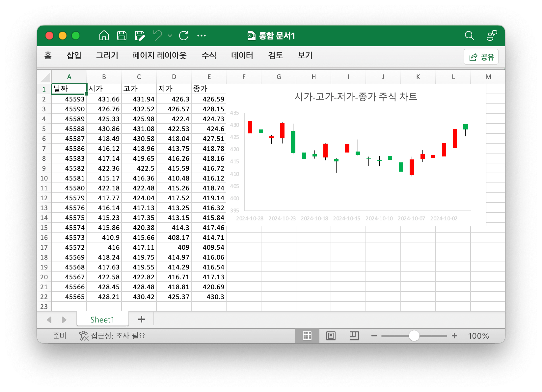Click the Save floppy disk icon
Viewport: 542px width, 392px height.
[x=122, y=35]
